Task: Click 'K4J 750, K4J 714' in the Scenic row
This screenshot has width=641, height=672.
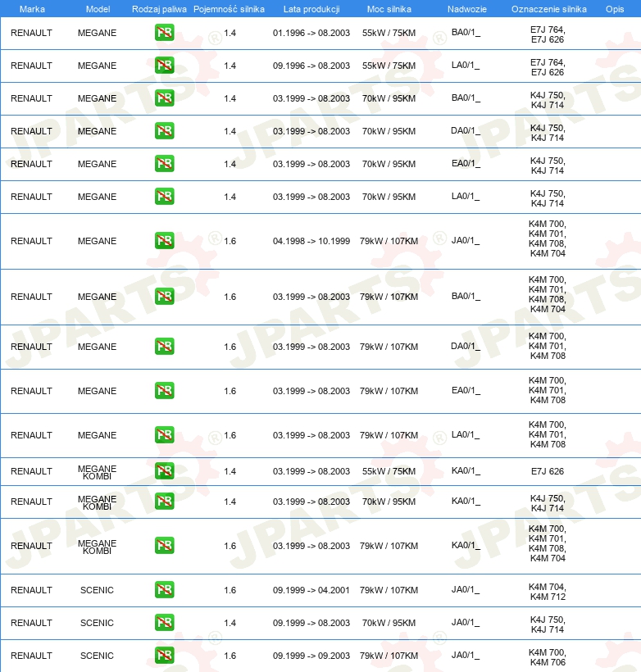Action: (548, 624)
